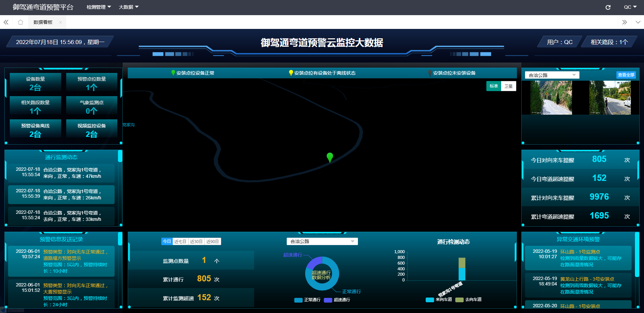Open the 检测管理 menu
The width and height of the screenshot is (644, 313).
click(x=98, y=7)
